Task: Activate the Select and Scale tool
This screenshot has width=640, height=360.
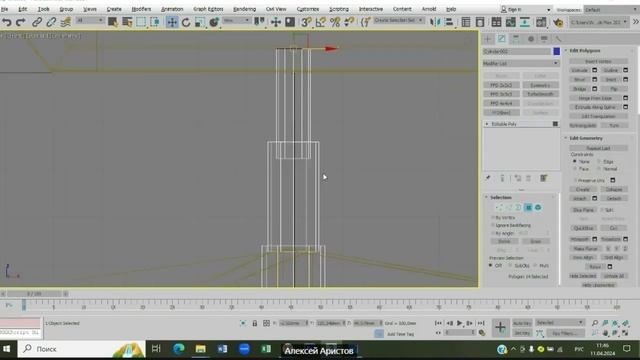Action: (x=200, y=22)
